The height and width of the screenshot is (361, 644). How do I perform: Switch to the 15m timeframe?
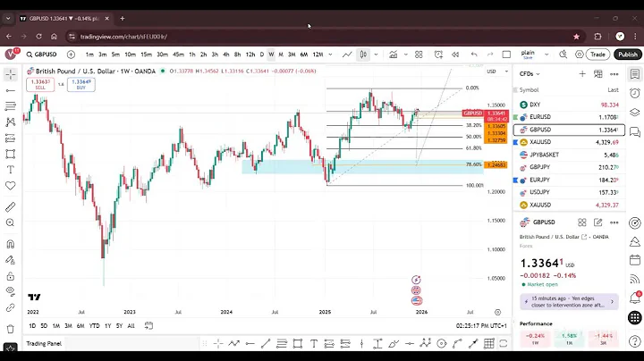click(146, 55)
